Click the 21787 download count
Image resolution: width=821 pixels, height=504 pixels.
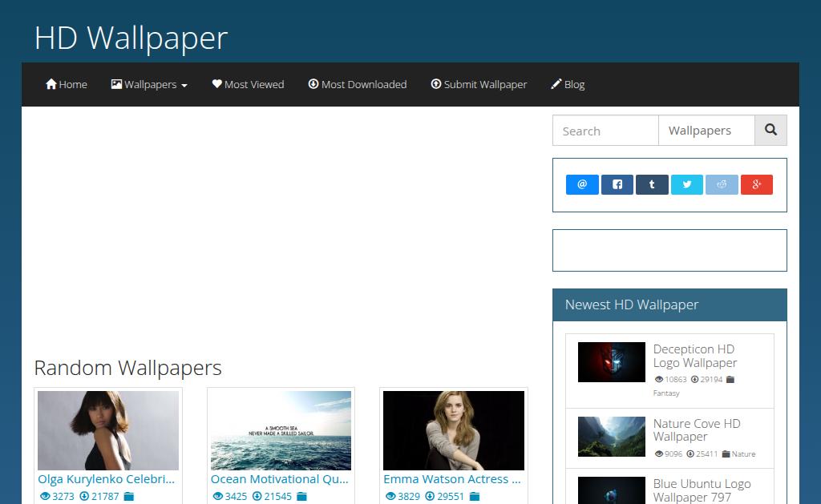pos(105,496)
